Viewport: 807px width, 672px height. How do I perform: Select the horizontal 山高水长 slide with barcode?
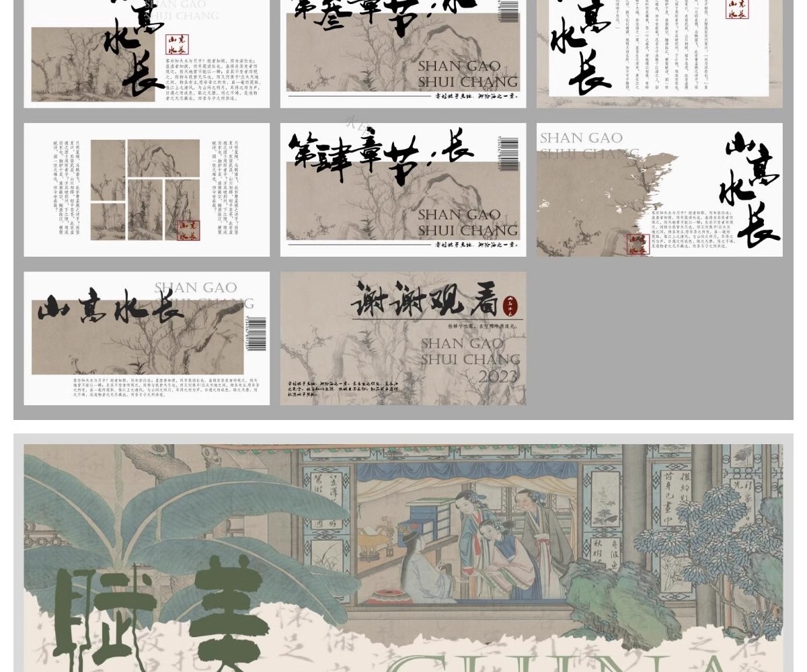tap(147, 338)
